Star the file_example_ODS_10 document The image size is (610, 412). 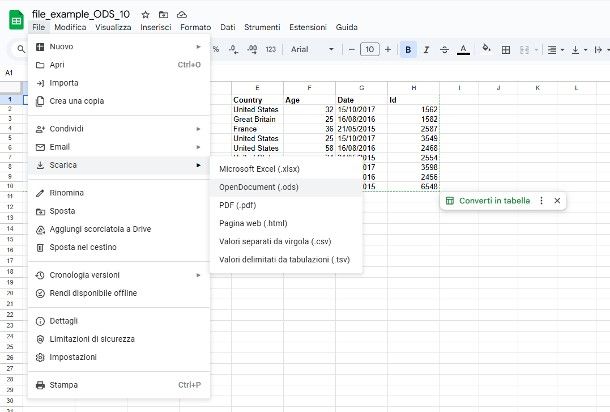(146, 15)
